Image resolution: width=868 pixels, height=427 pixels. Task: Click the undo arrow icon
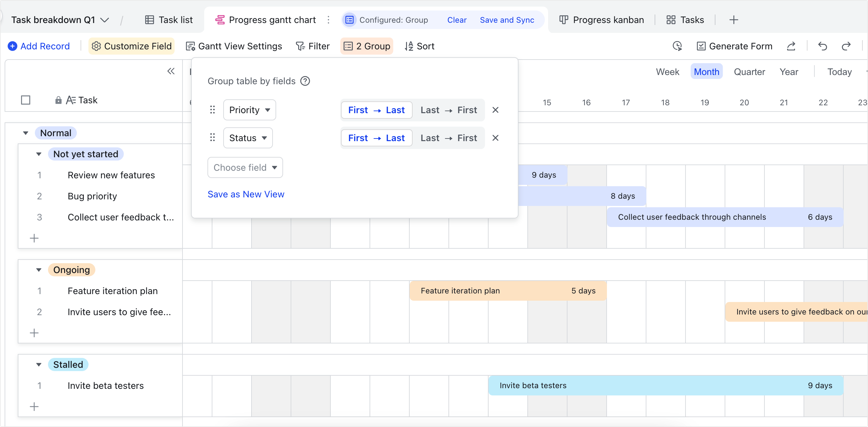click(822, 46)
